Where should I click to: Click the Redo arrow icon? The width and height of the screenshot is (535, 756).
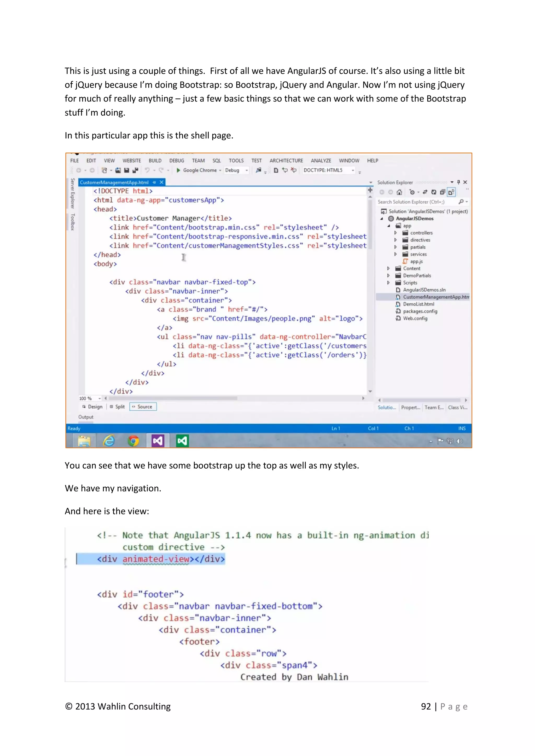(161, 170)
